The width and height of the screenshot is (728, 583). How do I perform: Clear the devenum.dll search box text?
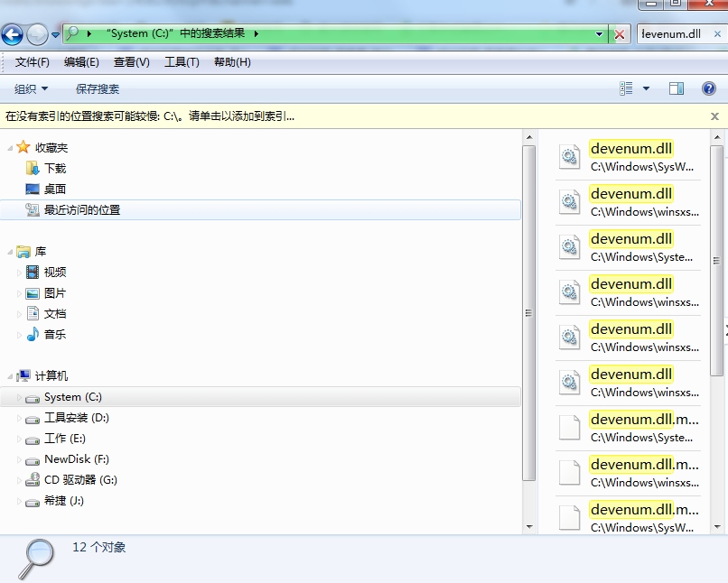click(x=717, y=34)
